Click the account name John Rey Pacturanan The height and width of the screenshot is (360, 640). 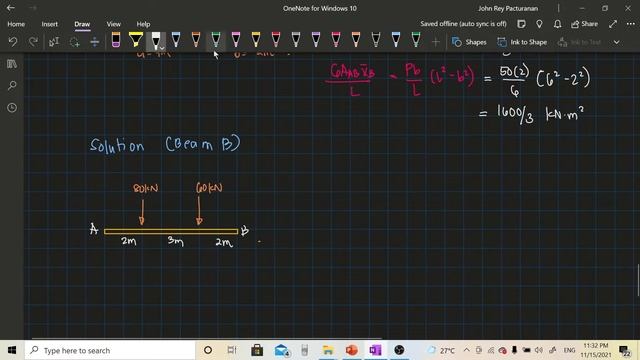point(508,8)
